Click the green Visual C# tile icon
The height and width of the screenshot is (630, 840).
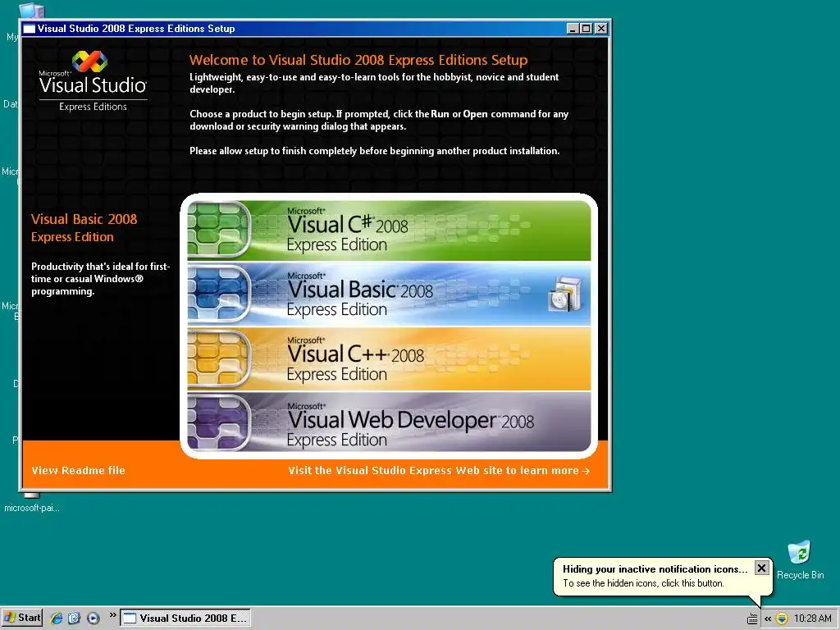pos(219,229)
